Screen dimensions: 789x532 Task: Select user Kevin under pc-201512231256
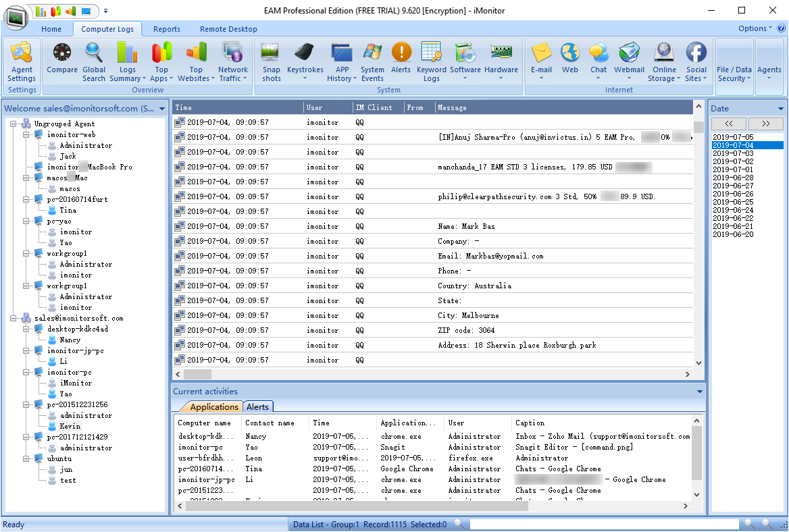(70, 427)
